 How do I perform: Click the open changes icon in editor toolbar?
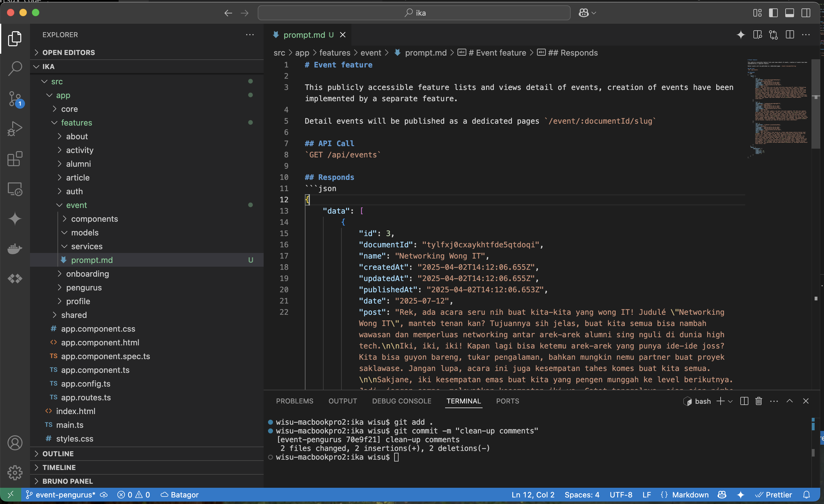tap(773, 35)
